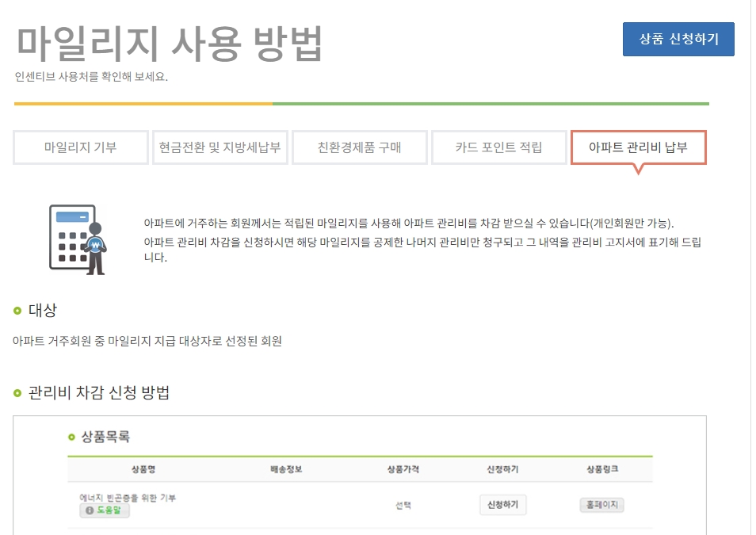Open the 홈페이지 product link
Screen dimensions: 756x535
[x=601, y=505]
